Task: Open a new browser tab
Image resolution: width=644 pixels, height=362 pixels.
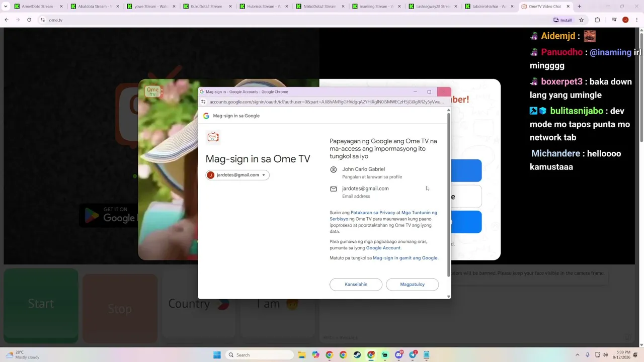Action: (579, 7)
